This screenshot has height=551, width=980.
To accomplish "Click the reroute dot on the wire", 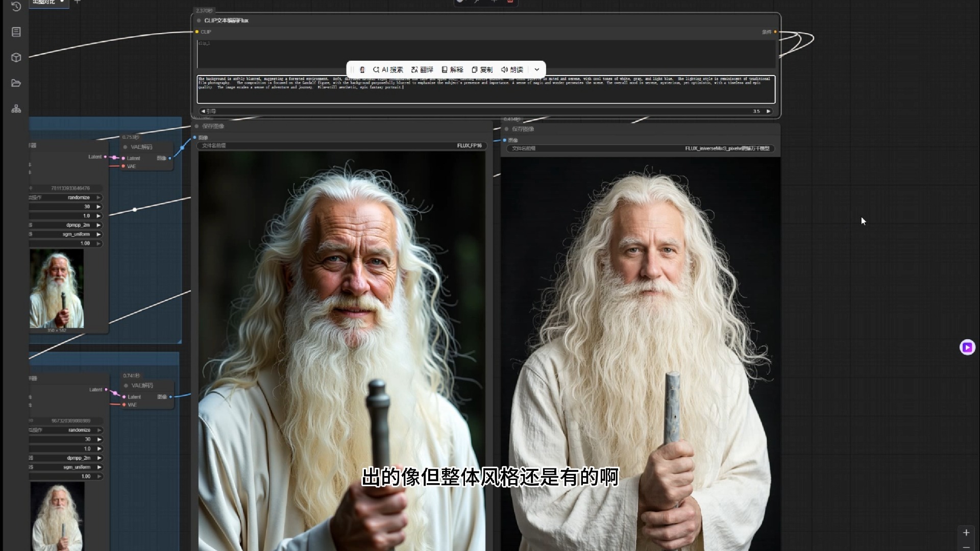I will 135,210.
